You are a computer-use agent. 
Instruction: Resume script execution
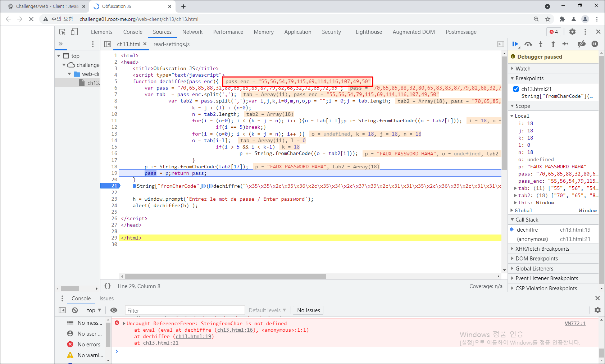515,44
